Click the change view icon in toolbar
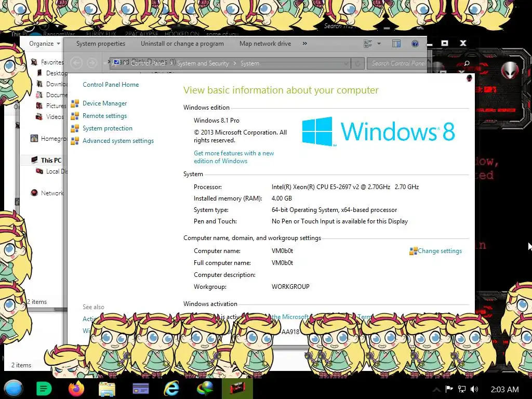Screen dimensions: 532x399 pyautogui.click(x=368, y=44)
